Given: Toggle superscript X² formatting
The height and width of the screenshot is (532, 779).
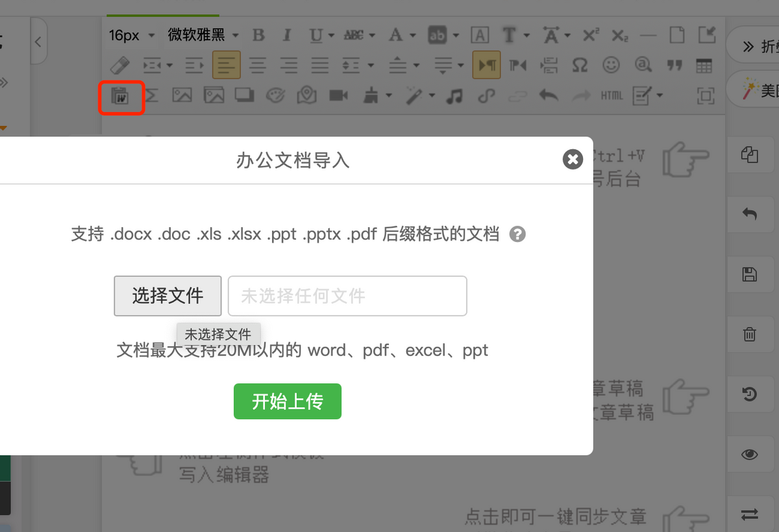Looking at the screenshot, I should coord(590,35).
